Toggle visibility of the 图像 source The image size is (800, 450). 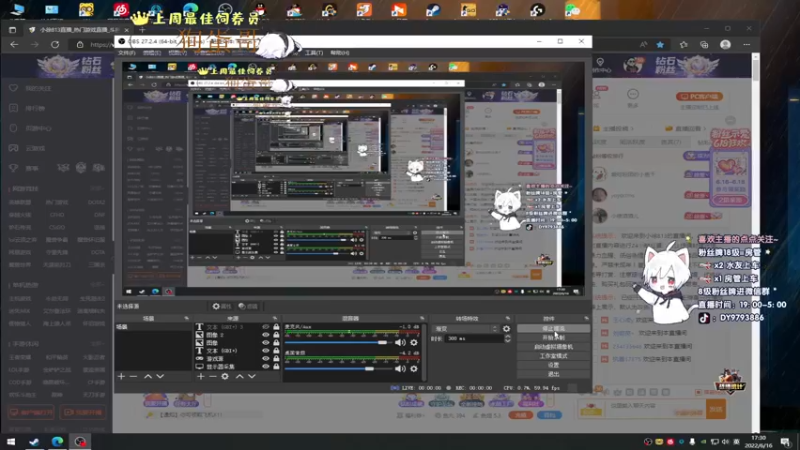pyautogui.click(x=265, y=343)
